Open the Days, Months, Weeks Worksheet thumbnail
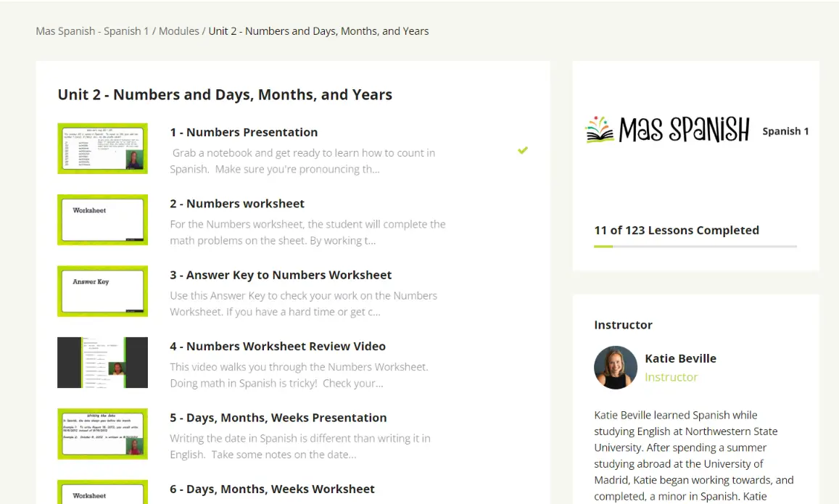The image size is (839, 504). pyautogui.click(x=102, y=492)
